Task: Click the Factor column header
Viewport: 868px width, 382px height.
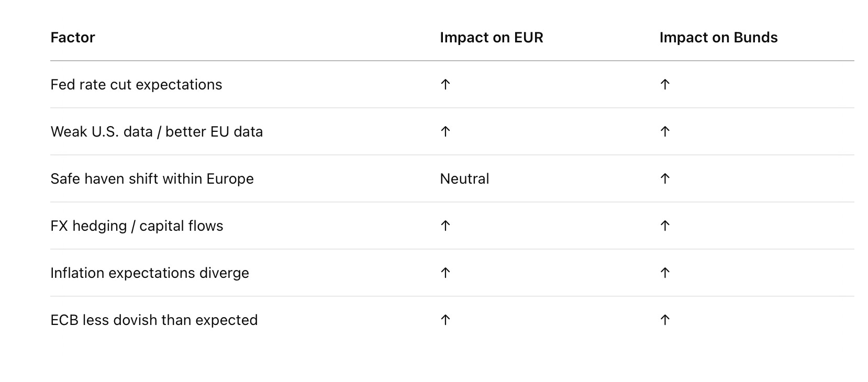Action: pos(73,38)
